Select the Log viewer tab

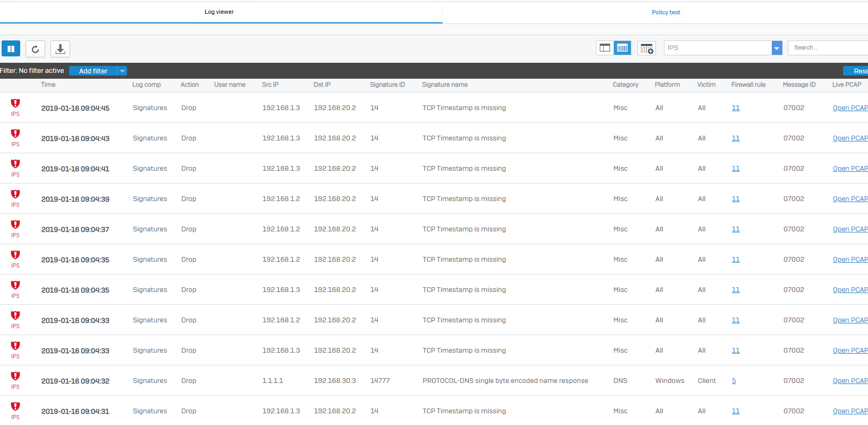[219, 12]
